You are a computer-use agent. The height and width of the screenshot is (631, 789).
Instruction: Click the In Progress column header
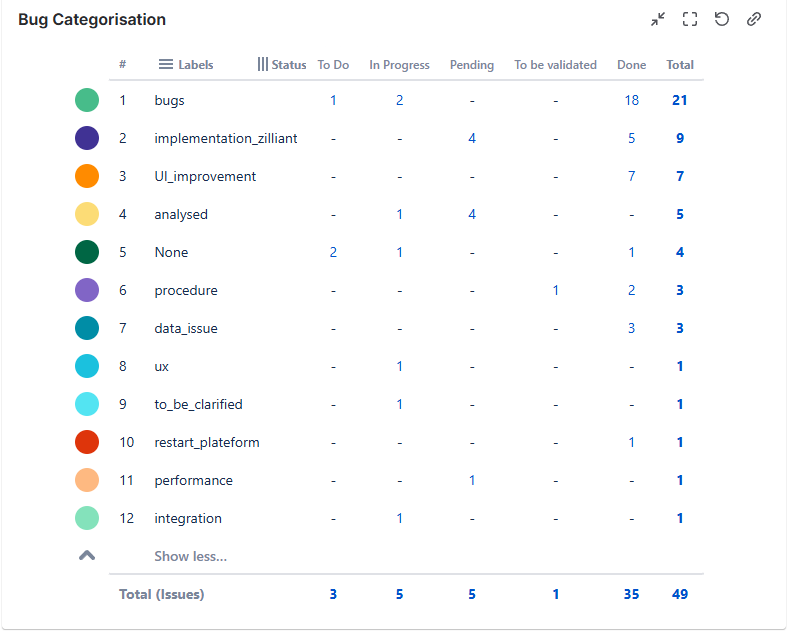point(399,65)
